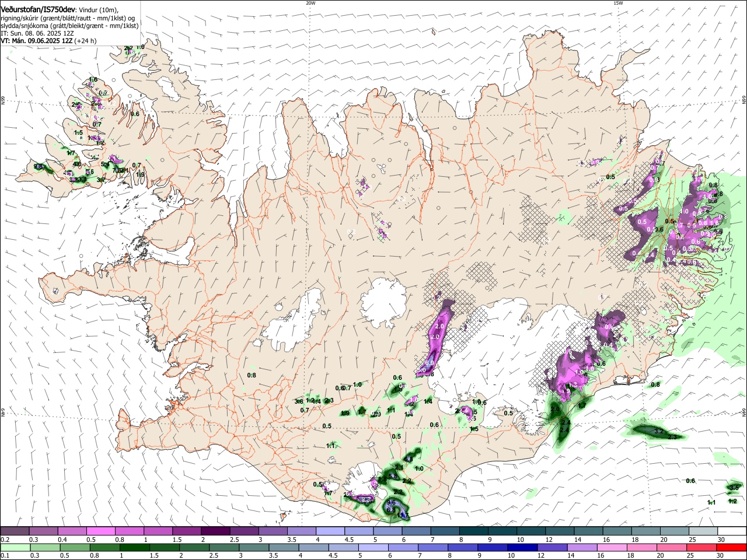
Task: Click the "9.6" rain value on the south coast
Action: tap(391, 503)
